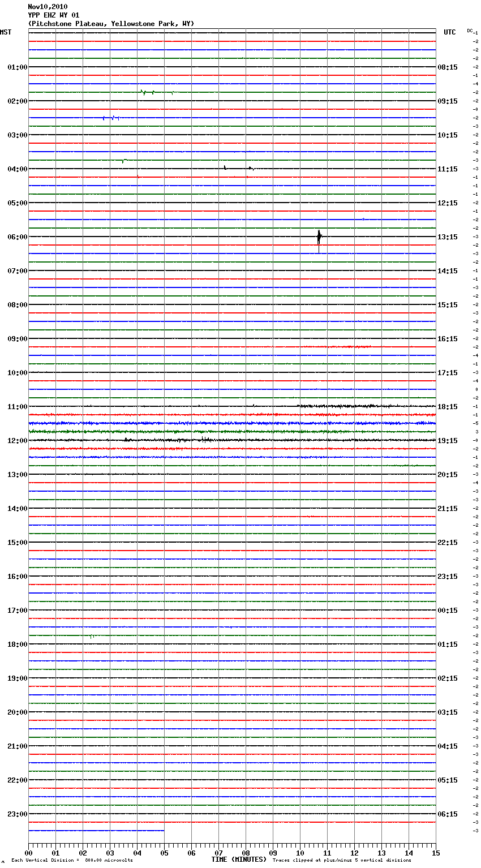Click the 02 minute label on the bottom axis

pos(83,853)
